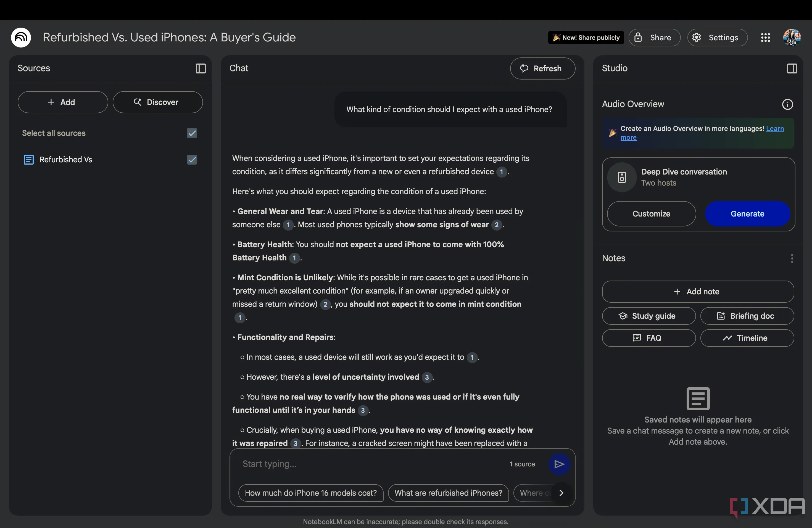Click Add note button
The image size is (812, 528).
coord(698,292)
